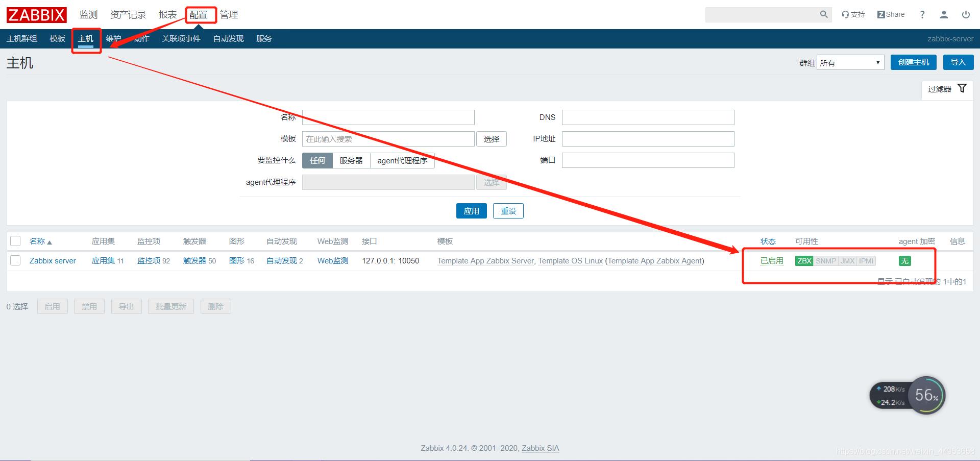
Task: Click the search magnifier icon
Action: (x=823, y=15)
